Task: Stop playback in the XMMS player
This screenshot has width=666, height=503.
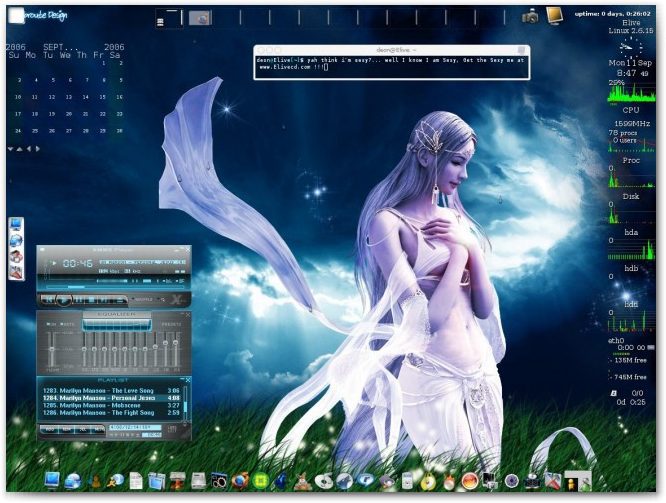Action: pos(92,300)
